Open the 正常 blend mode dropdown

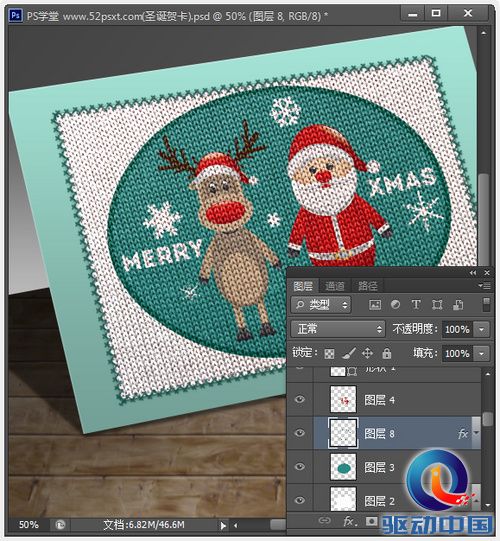pyautogui.click(x=337, y=329)
